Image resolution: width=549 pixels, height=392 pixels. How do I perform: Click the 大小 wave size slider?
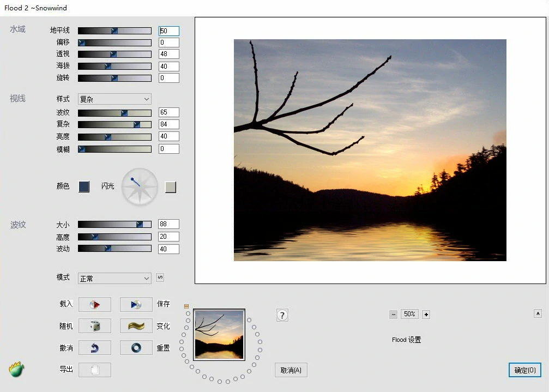[114, 224]
